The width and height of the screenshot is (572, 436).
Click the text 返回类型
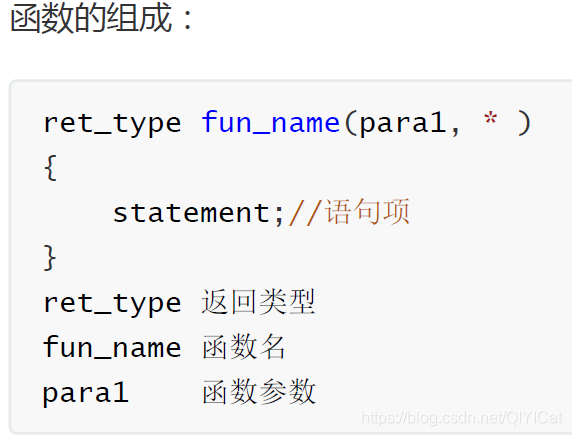click(258, 302)
